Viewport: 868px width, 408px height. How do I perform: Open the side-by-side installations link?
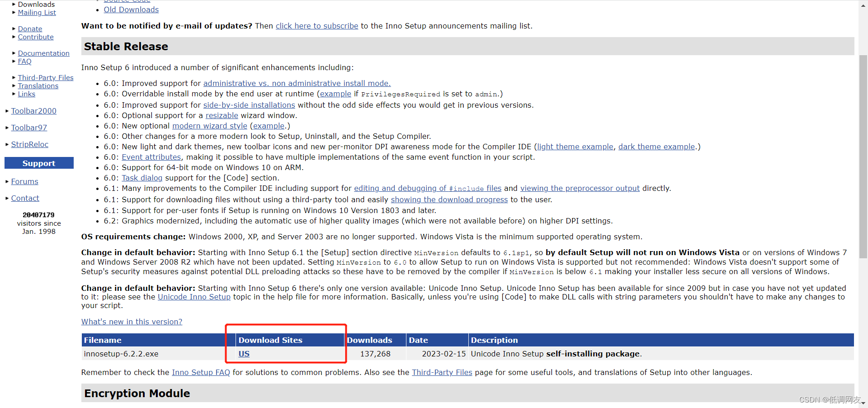tap(249, 105)
